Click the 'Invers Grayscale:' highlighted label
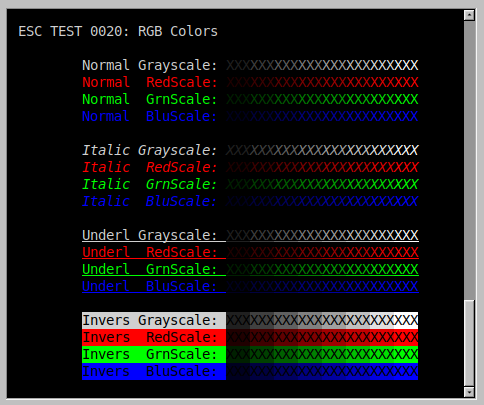Viewport: 484px width, 405px height. click(x=154, y=320)
